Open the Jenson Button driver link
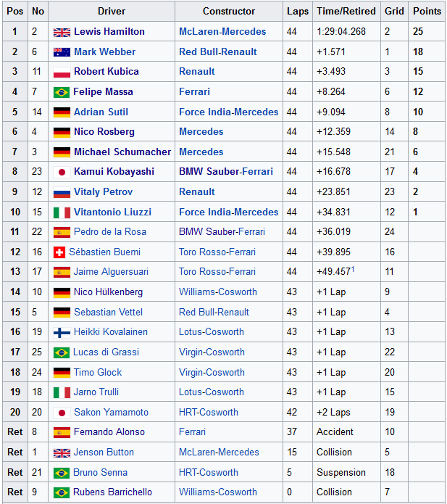Screen dimensions: 447x504 [x=104, y=452]
